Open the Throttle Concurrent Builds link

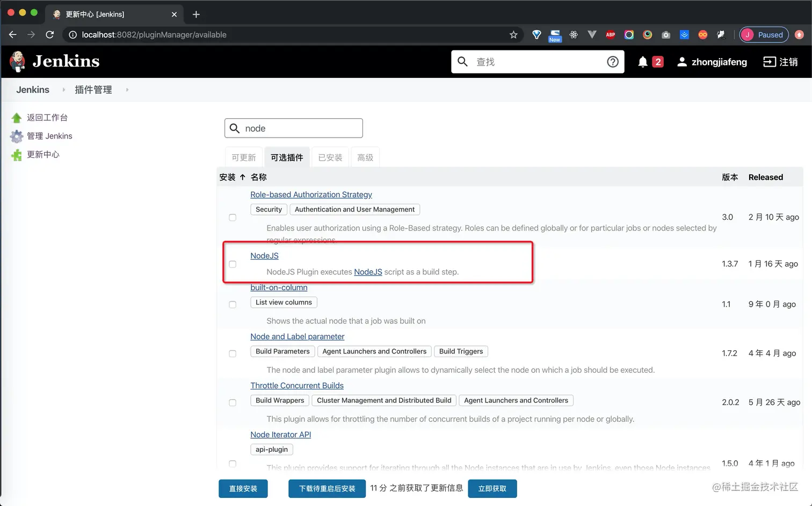click(297, 385)
